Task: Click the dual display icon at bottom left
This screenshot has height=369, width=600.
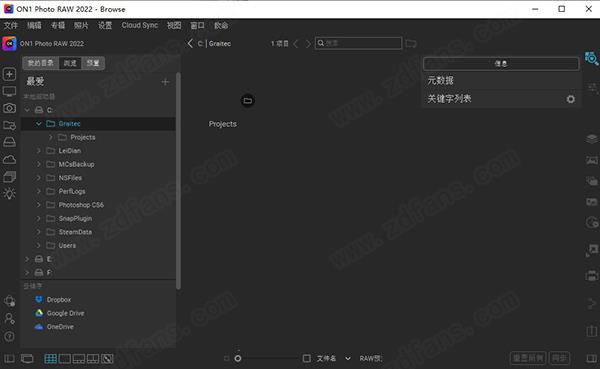Action: (x=27, y=359)
